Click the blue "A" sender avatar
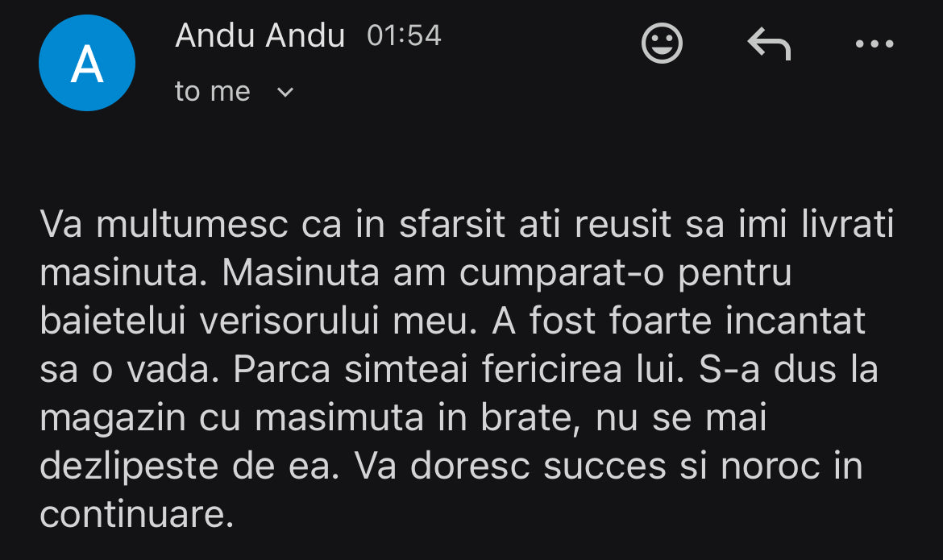Screen dimensions: 943x560 [87, 63]
